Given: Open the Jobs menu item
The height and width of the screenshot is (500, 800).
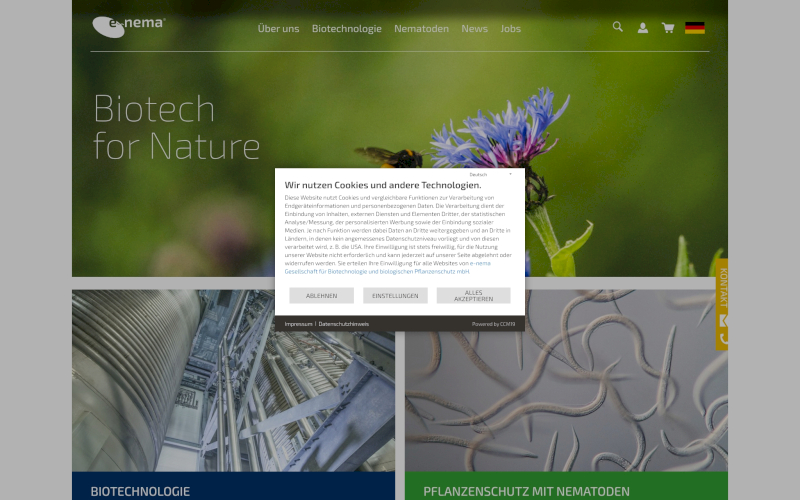Looking at the screenshot, I should pyautogui.click(x=510, y=29).
